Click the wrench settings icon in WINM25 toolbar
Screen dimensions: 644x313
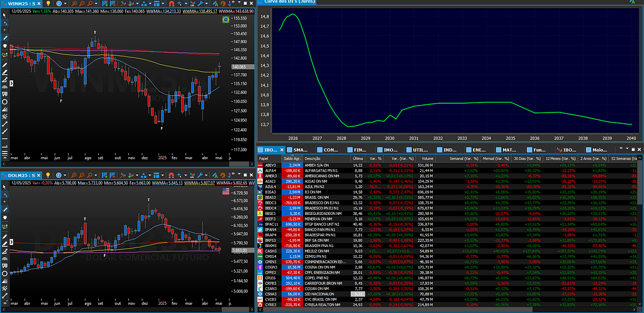click(x=201, y=3)
